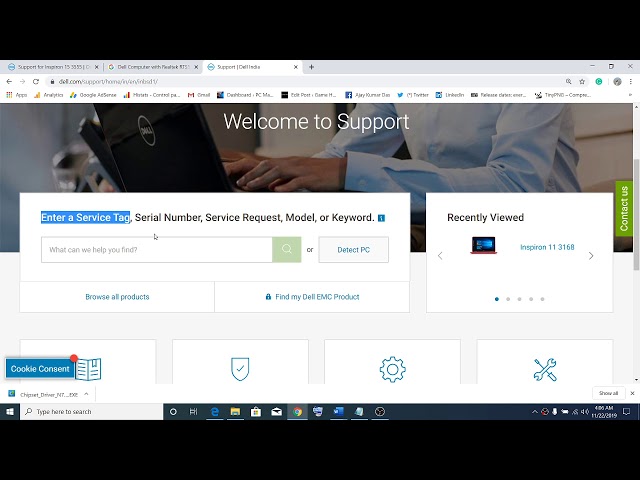
Task: Open Mail app from taskbar
Action: tap(276, 411)
